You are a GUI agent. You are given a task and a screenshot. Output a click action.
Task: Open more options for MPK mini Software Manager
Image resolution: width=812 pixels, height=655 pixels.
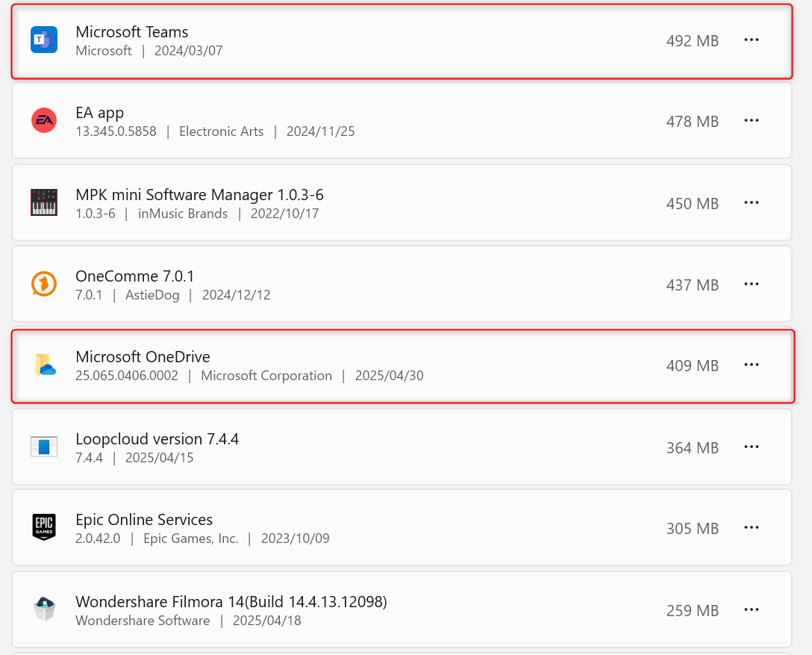pyautogui.click(x=752, y=202)
